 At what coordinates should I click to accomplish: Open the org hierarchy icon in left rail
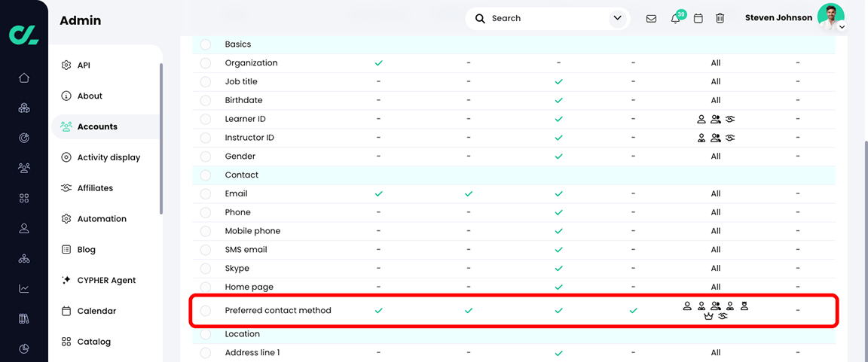pyautogui.click(x=24, y=258)
